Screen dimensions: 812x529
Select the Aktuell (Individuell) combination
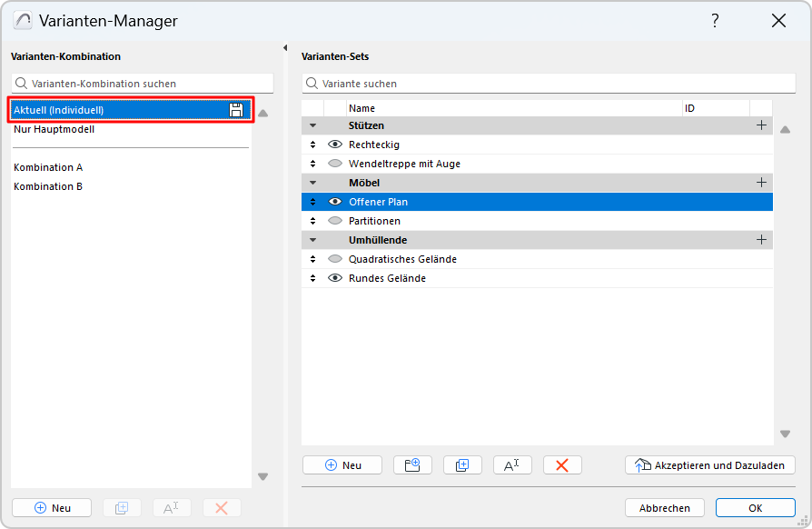131,110
